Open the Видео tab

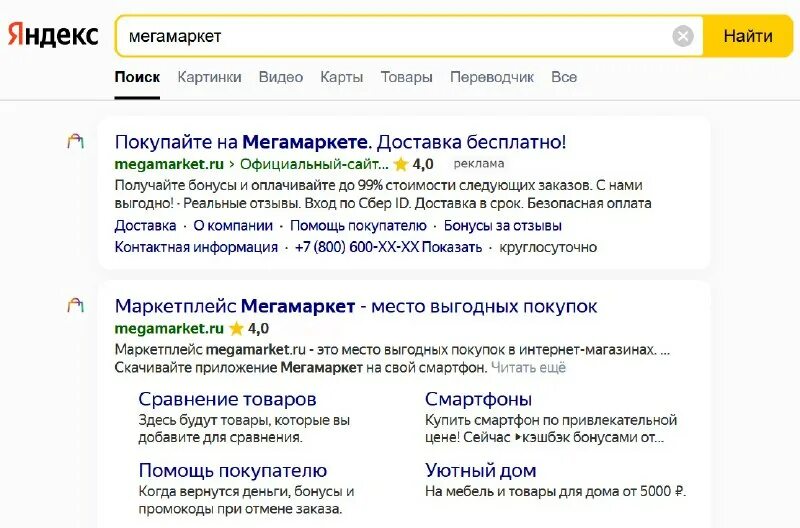281,77
